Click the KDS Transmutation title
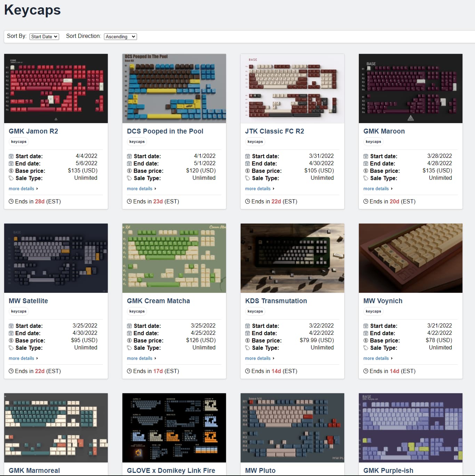This screenshot has height=476, width=475. (x=276, y=301)
